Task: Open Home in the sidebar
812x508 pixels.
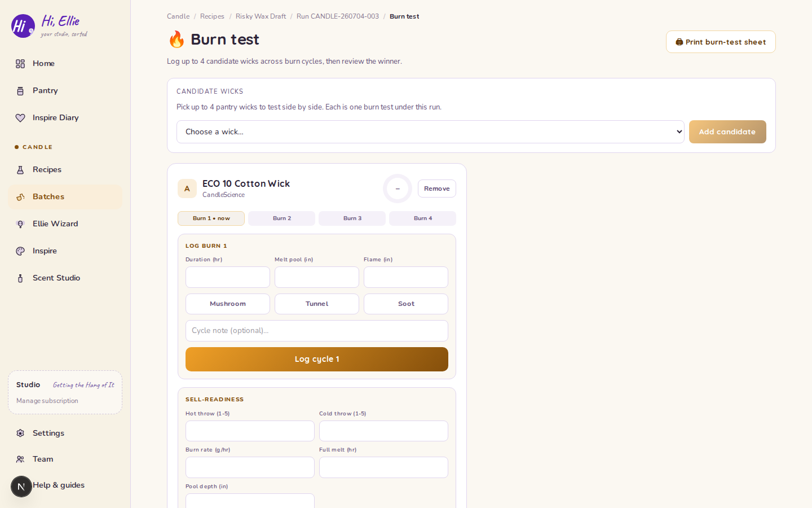Action: pyautogui.click(x=65, y=64)
